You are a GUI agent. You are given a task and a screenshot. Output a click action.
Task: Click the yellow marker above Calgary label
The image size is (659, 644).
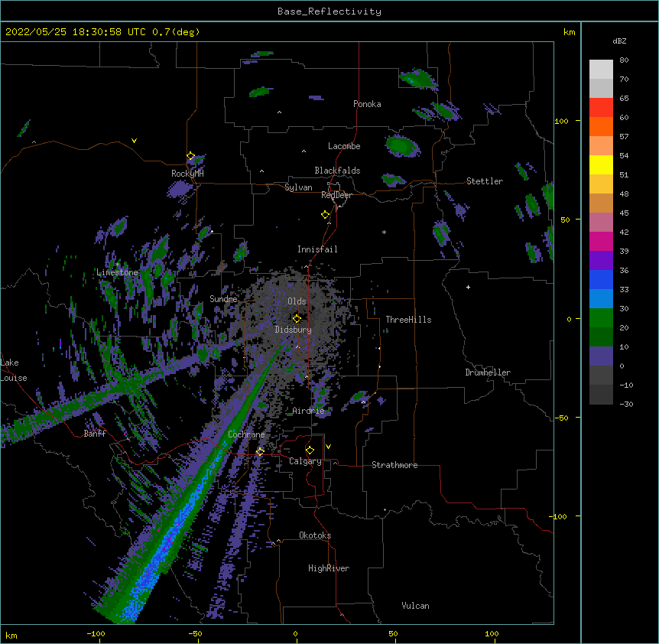pyautogui.click(x=310, y=450)
